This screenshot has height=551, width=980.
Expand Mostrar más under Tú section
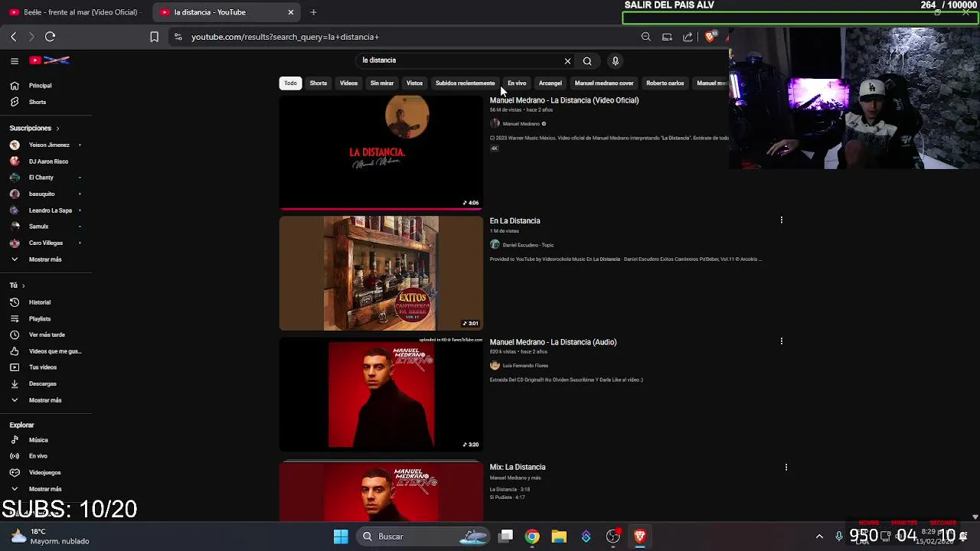point(46,400)
